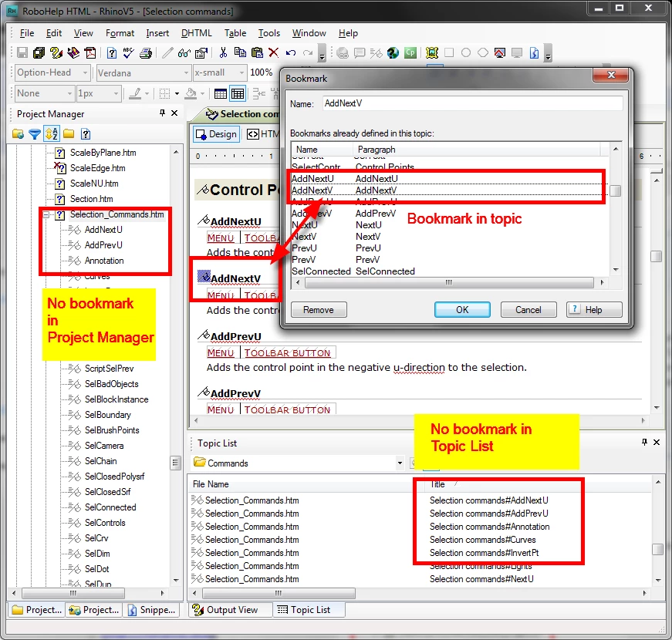Screen dimensions: 672x640
Task: Click the bookmark Name input field
Action: click(472, 103)
